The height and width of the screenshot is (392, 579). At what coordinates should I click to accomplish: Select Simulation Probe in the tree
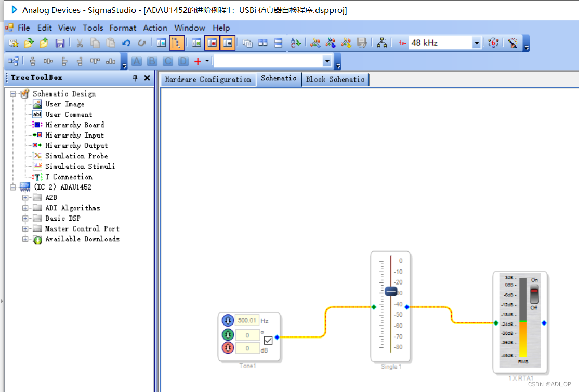tap(76, 156)
